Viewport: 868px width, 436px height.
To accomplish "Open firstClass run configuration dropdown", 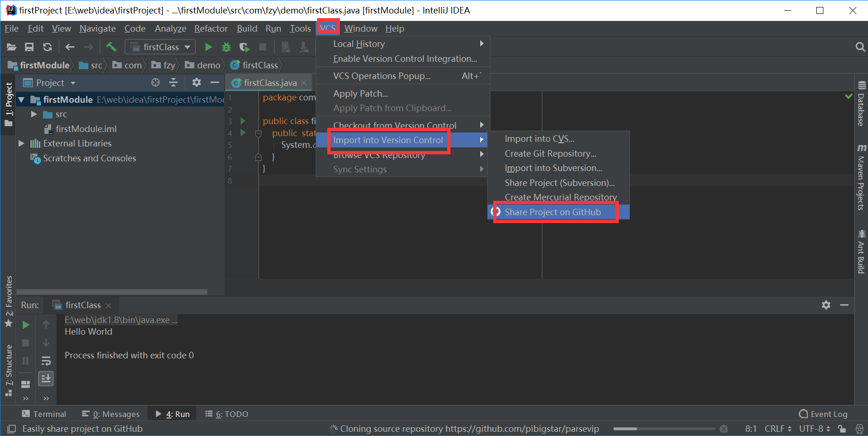I will coord(160,47).
